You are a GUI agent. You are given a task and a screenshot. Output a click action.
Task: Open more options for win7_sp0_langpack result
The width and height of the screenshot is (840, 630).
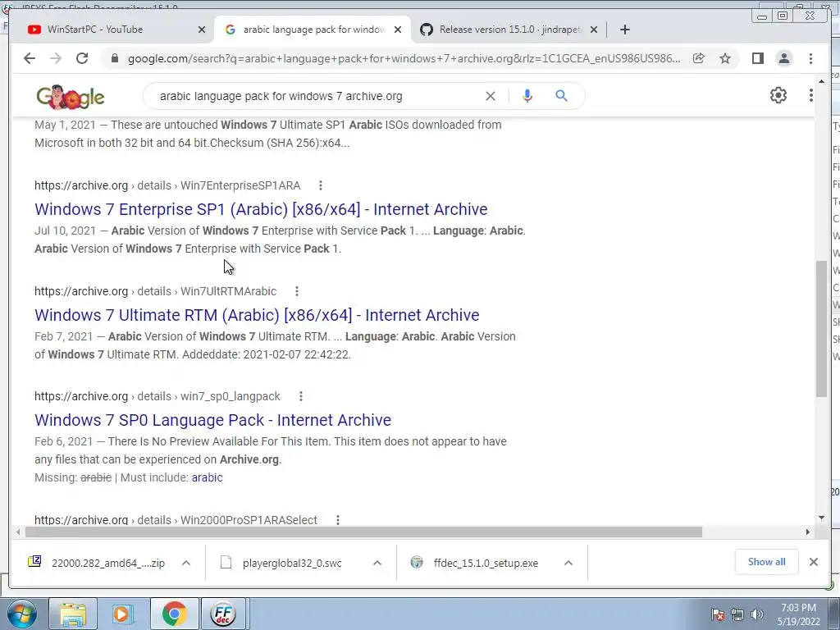[x=300, y=396]
